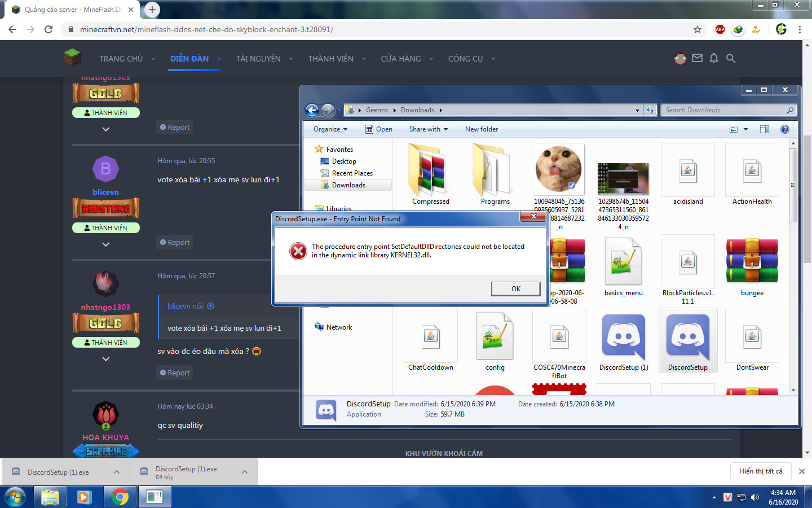812x508 pixels.
Task: Expand the CÔNG CỤ dropdown arrow
Action: click(x=493, y=59)
